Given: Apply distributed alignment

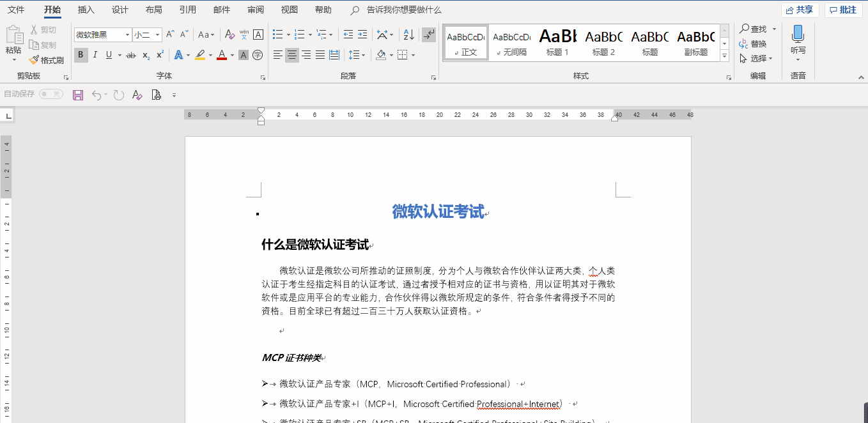Looking at the screenshot, I should click(x=334, y=56).
